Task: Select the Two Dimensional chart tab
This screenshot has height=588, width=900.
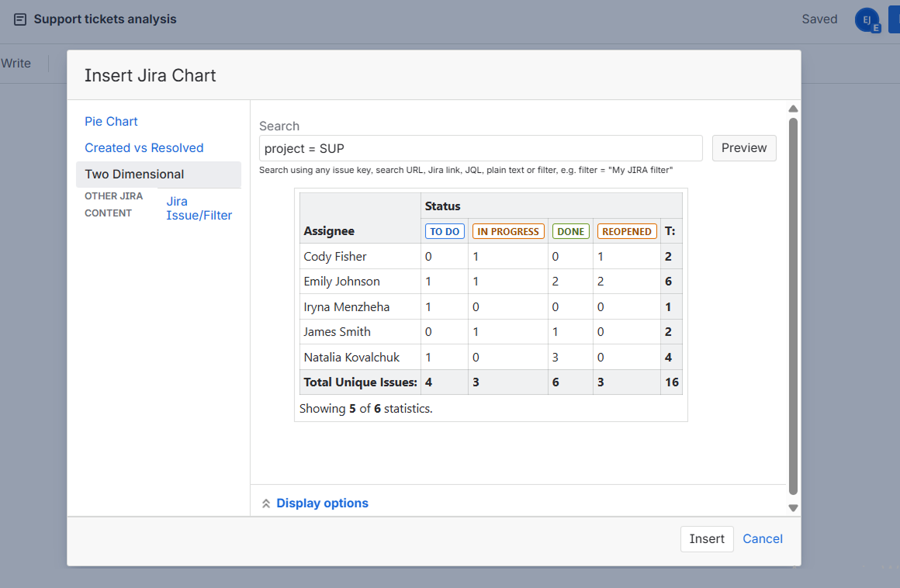Action: pos(158,175)
